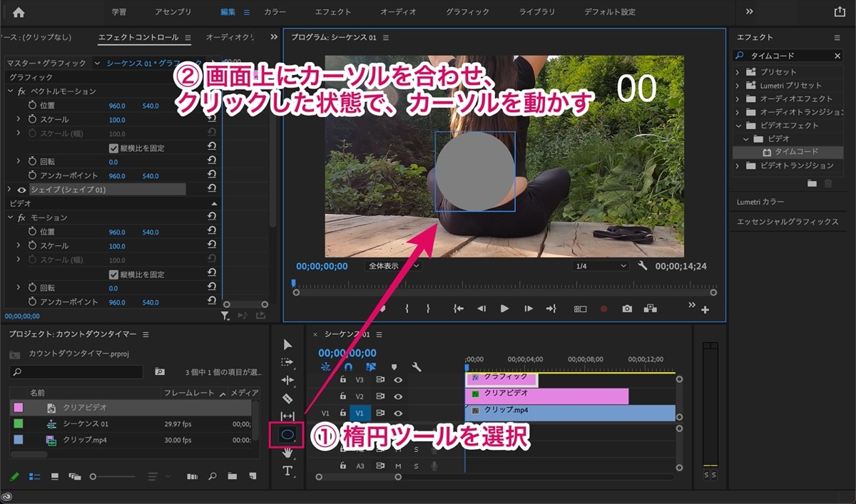The image size is (856, 504).
Task: Switch the project panel to list view
Action: coord(34,476)
